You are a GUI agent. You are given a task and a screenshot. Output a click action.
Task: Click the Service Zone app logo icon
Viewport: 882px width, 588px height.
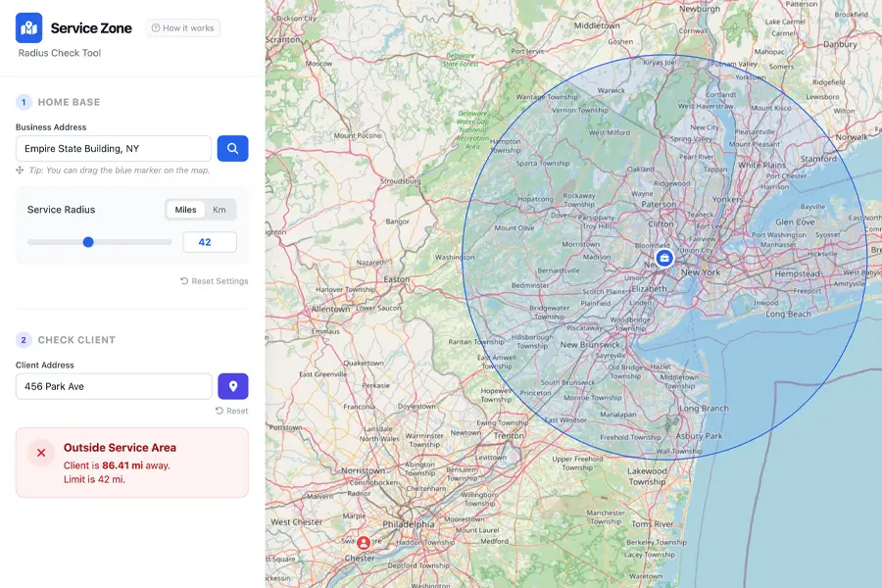tap(29, 27)
